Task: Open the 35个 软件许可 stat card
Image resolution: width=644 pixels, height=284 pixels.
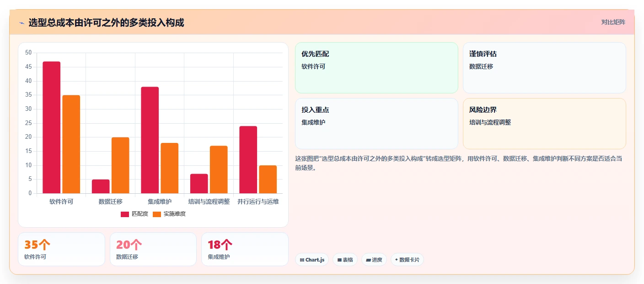Action: pos(61,249)
